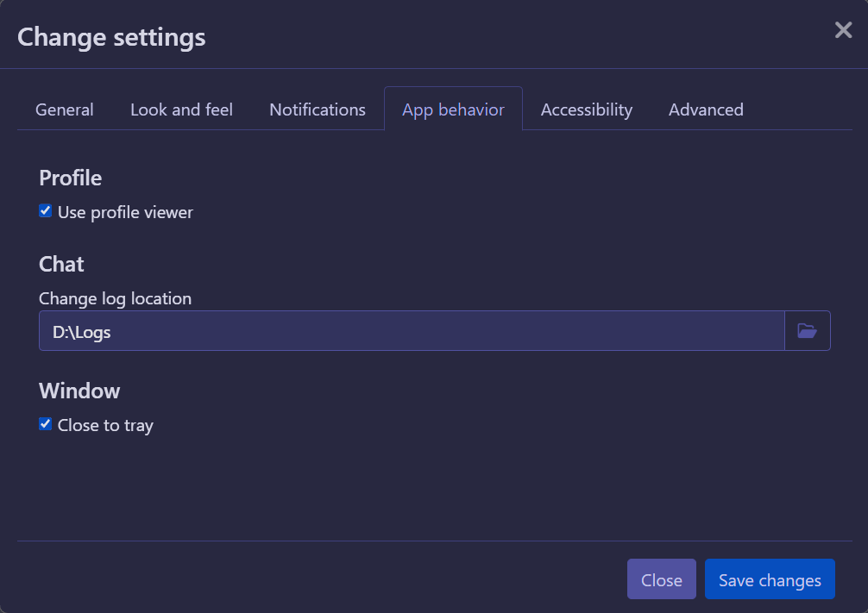Switch to the Advanced tab
This screenshot has height=613, width=868.
[x=706, y=109]
